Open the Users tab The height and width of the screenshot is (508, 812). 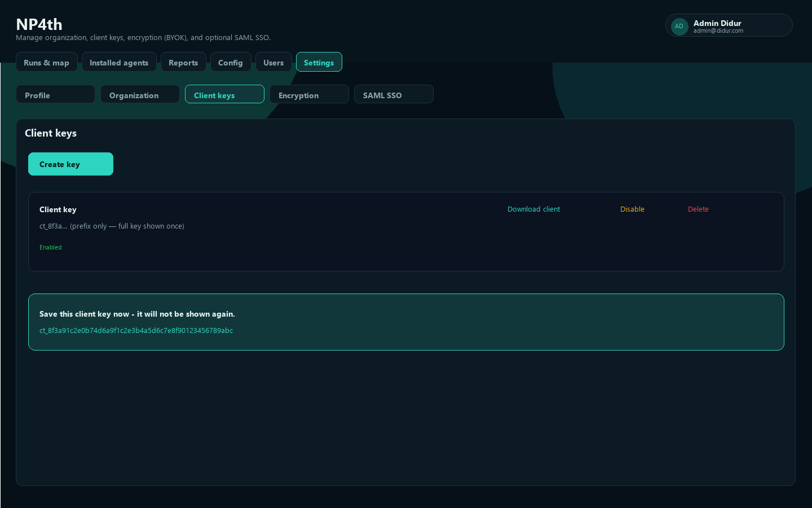273,62
